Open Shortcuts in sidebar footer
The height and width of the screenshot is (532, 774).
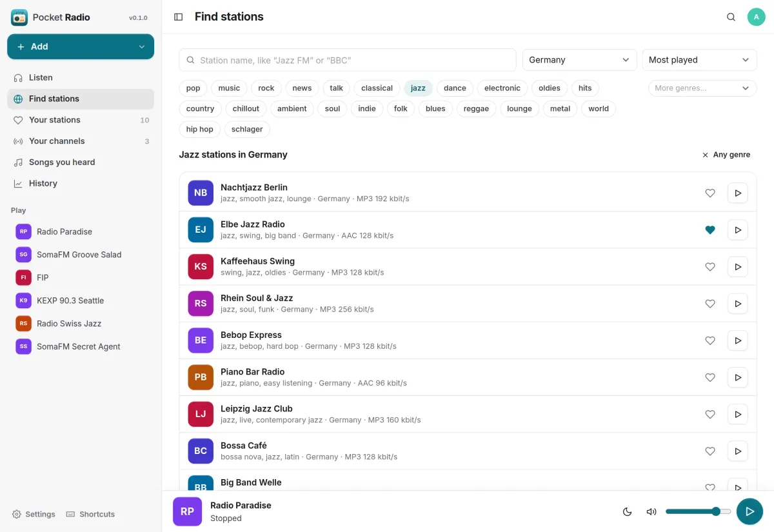[90, 514]
